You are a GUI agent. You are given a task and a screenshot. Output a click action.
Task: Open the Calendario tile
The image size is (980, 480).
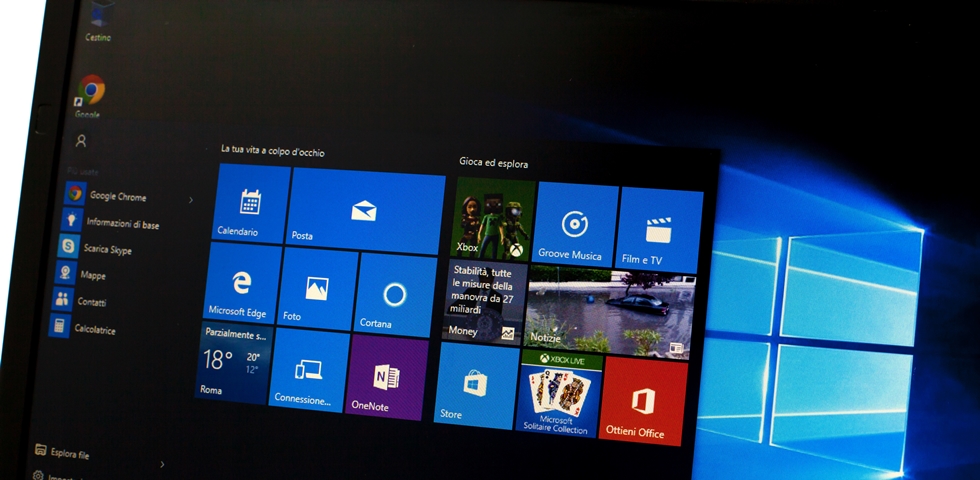pyautogui.click(x=252, y=205)
